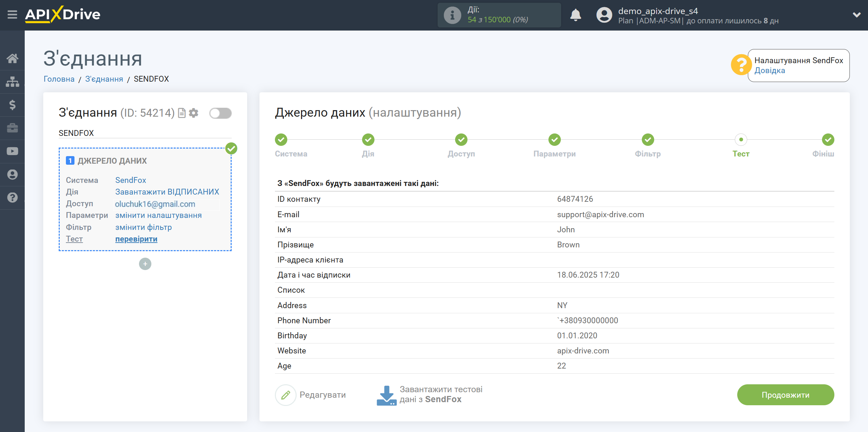This screenshot has width=868, height=432.
Task: Click змінити налаштування link
Action: pyautogui.click(x=159, y=215)
